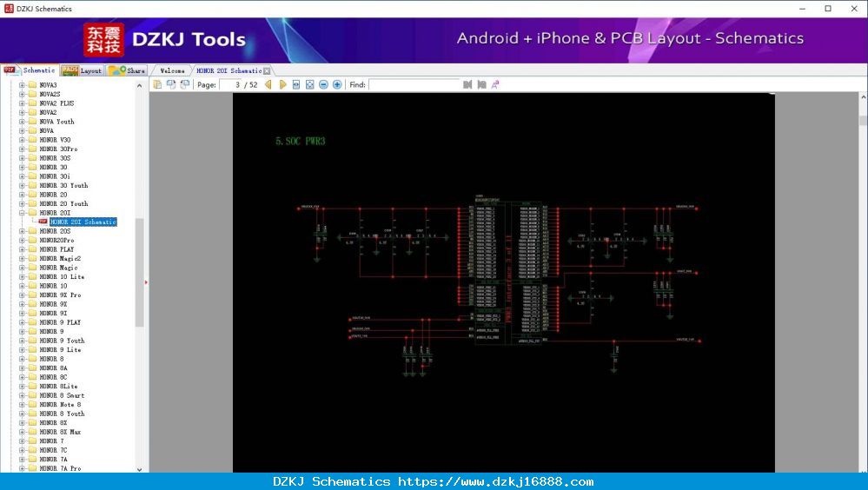Select the NOVA Youth folder

coord(56,122)
